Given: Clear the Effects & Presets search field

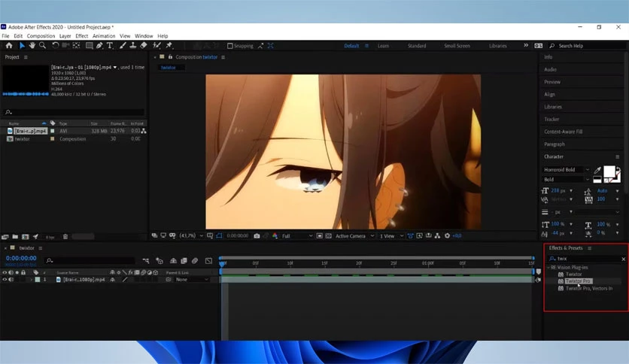Looking at the screenshot, I should [x=624, y=259].
